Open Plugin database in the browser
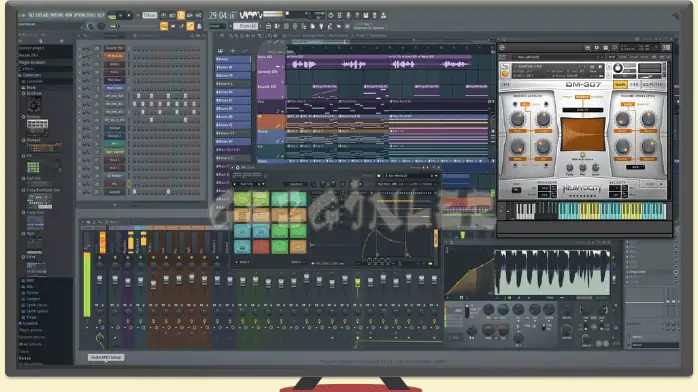698x392 pixels. point(32,62)
